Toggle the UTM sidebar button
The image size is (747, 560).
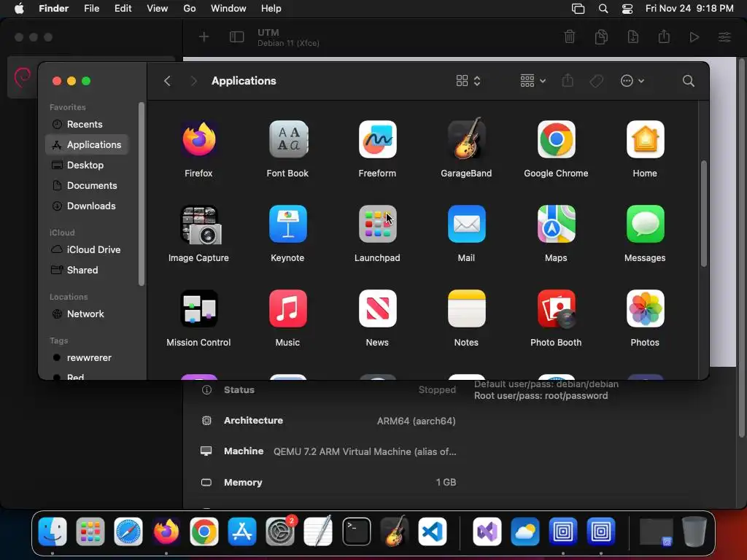point(237,36)
